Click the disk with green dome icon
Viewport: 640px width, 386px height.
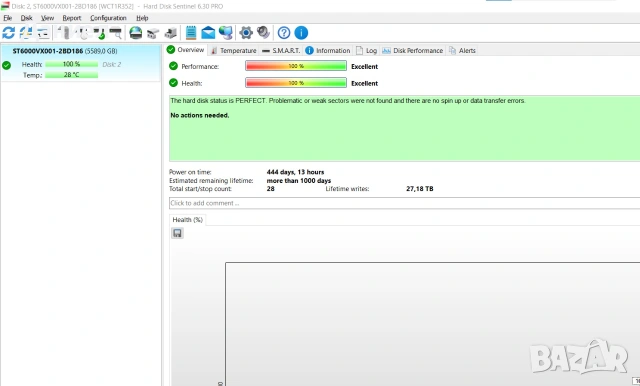pos(136,33)
